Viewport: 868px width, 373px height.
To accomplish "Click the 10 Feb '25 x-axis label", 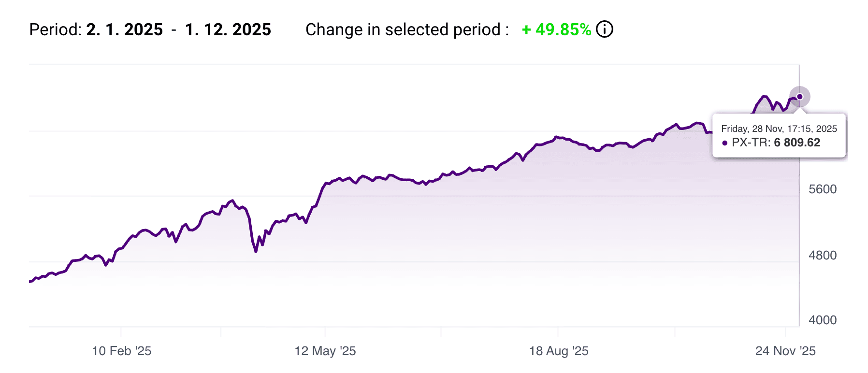I will point(122,351).
